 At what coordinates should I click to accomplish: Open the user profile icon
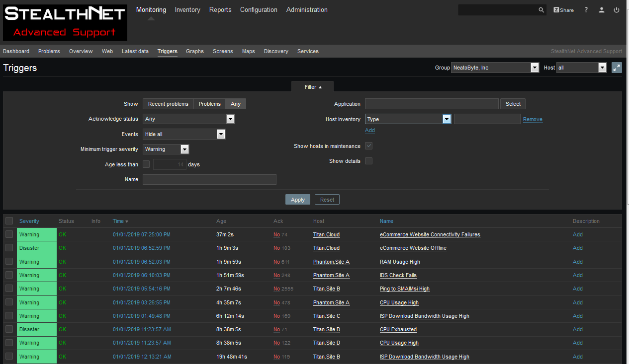click(602, 10)
